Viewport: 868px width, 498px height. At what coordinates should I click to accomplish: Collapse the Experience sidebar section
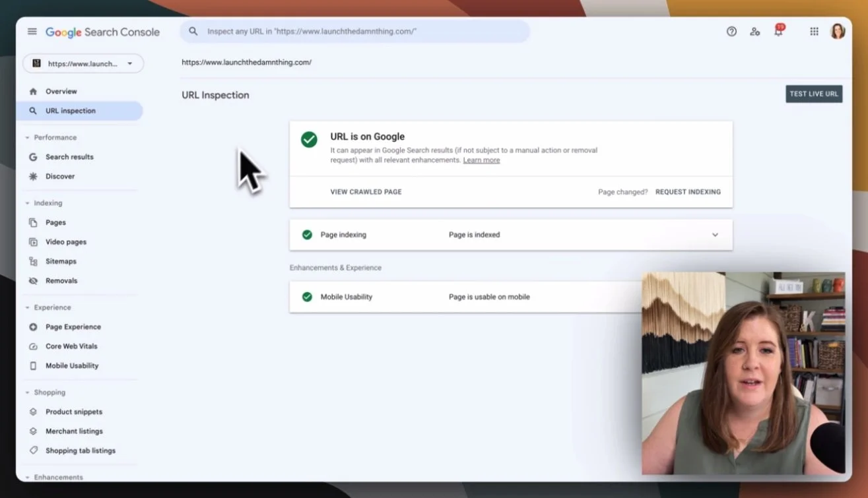(x=28, y=308)
